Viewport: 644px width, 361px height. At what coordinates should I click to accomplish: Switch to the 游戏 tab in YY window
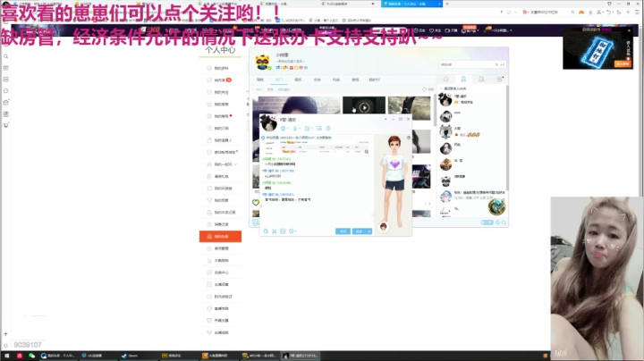[x=355, y=80]
